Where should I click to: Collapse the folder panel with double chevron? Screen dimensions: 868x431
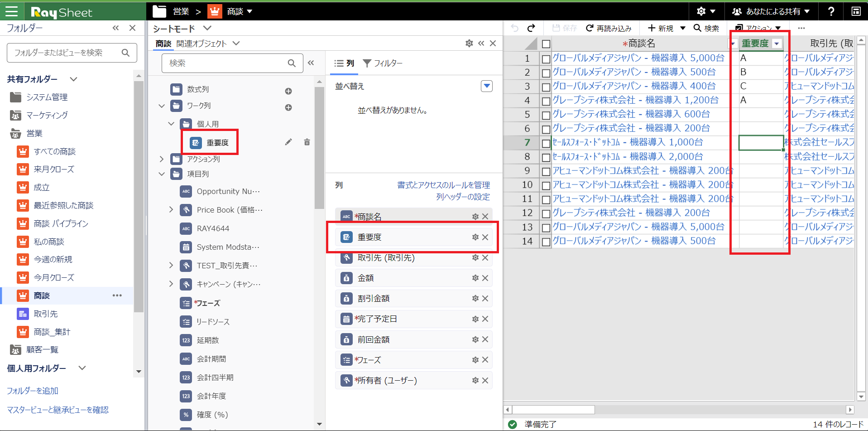pyautogui.click(x=116, y=28)
